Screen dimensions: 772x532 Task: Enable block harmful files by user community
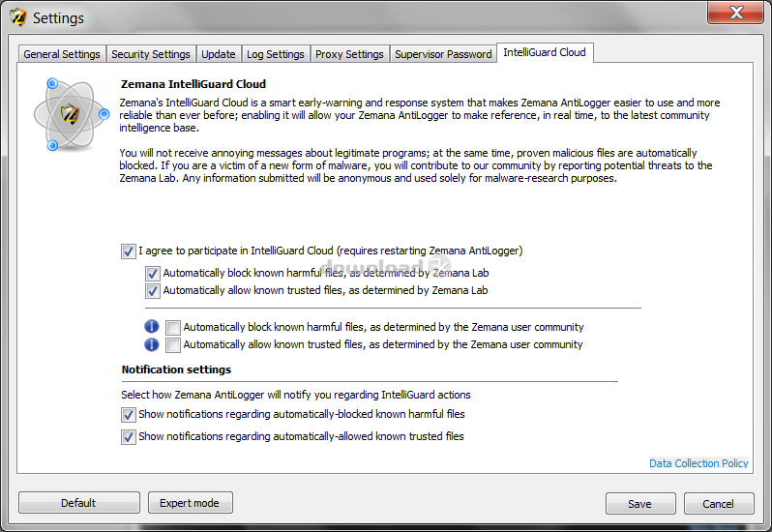[173, 327]
